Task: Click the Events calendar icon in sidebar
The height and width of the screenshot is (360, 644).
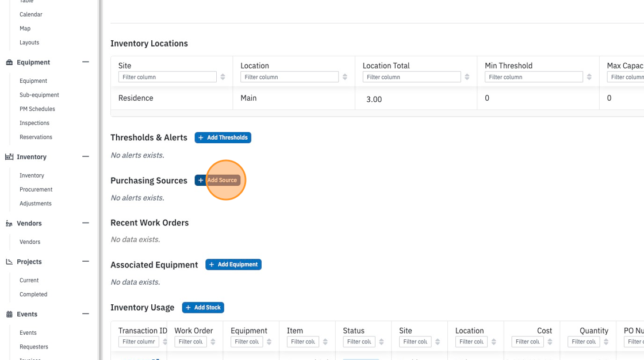Action: click(9, 315)
